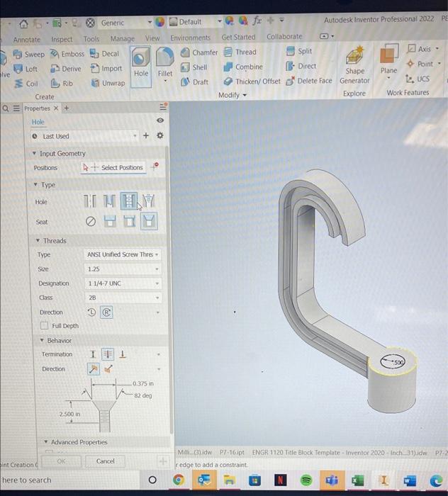Click the Direct edit tool
Screen dimensions: 448x496
coord(301,66)
